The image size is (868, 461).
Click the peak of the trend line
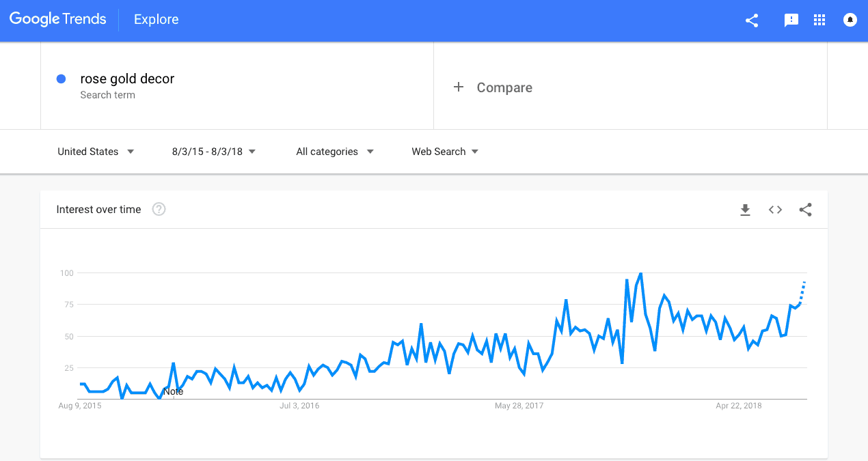tap(641, 273)
